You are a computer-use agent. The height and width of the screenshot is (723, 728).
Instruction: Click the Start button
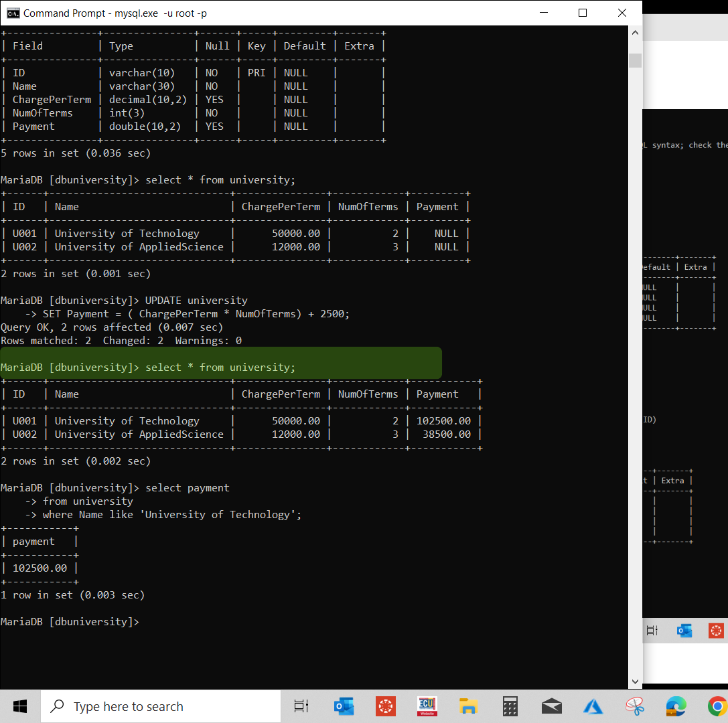[x=19, y=706]
